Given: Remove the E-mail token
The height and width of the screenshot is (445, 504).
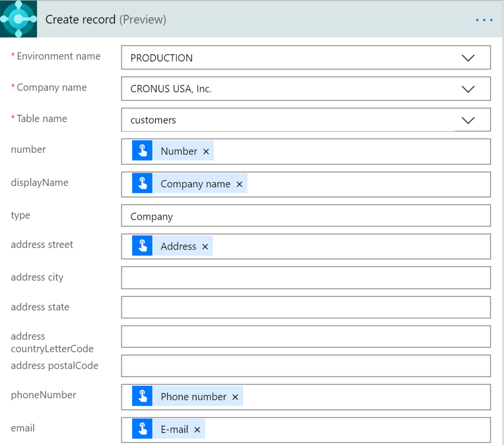Looking at the screenshot, I should click(x=197, y=429).
